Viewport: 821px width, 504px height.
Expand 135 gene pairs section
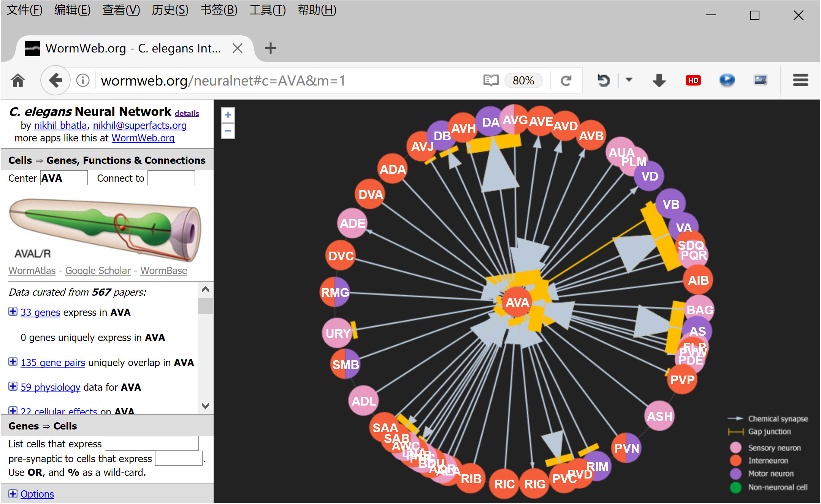tap(13, 362)
